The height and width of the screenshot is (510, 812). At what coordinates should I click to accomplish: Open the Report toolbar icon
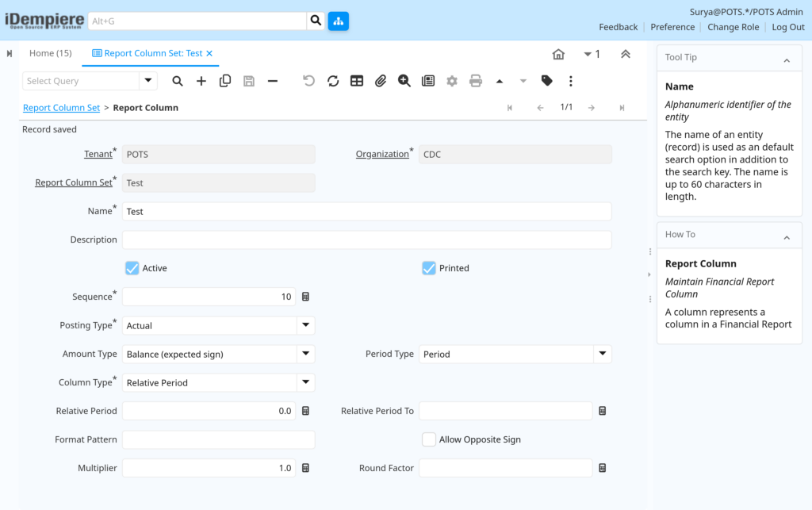(x=428, y=81)
